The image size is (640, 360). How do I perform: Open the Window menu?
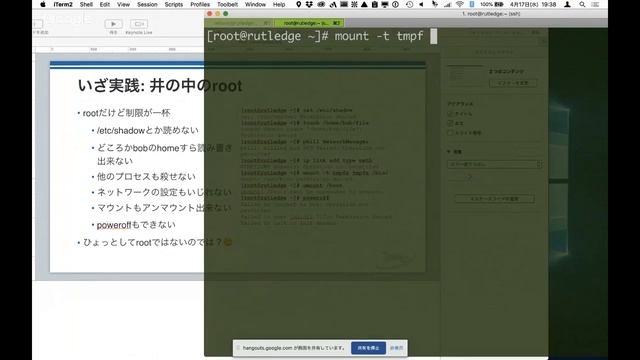click(255, 4)
